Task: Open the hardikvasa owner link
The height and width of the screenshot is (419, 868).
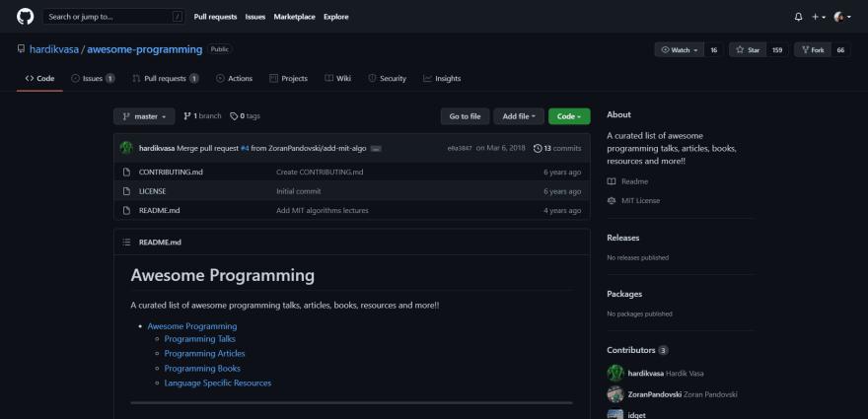Action: [x=53, y=49]
